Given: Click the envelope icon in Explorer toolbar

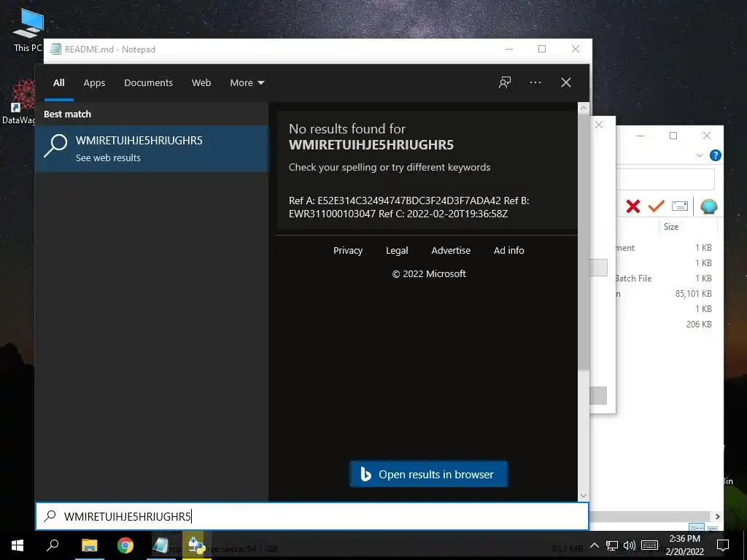Looking at the screenshot, I should (x=679, y=206).
